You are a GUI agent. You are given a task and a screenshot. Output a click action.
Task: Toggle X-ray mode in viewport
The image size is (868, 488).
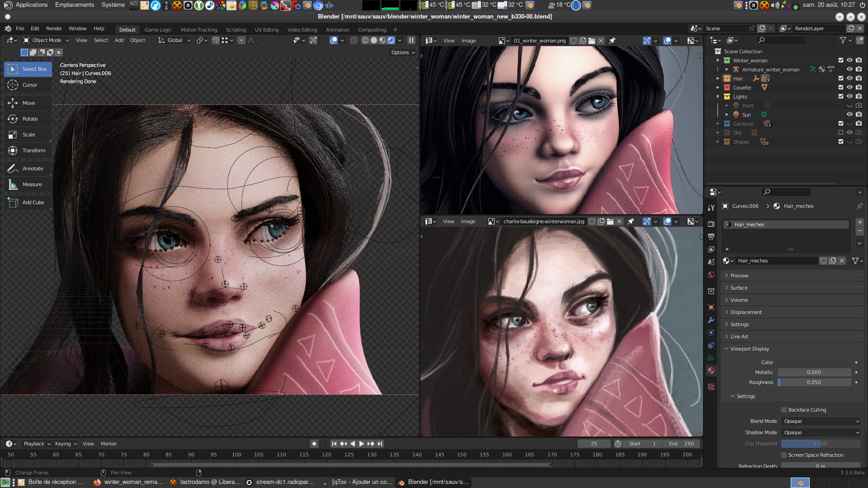pos(354,40)
